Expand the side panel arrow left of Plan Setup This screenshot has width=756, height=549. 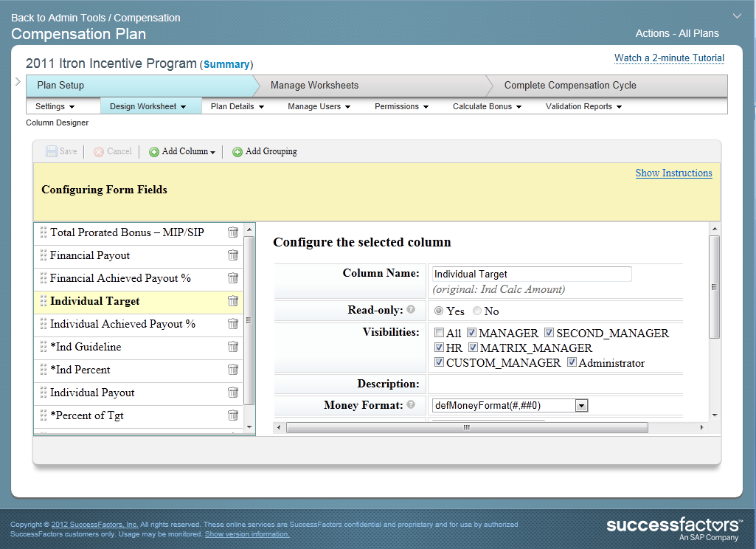click(18, 81)
